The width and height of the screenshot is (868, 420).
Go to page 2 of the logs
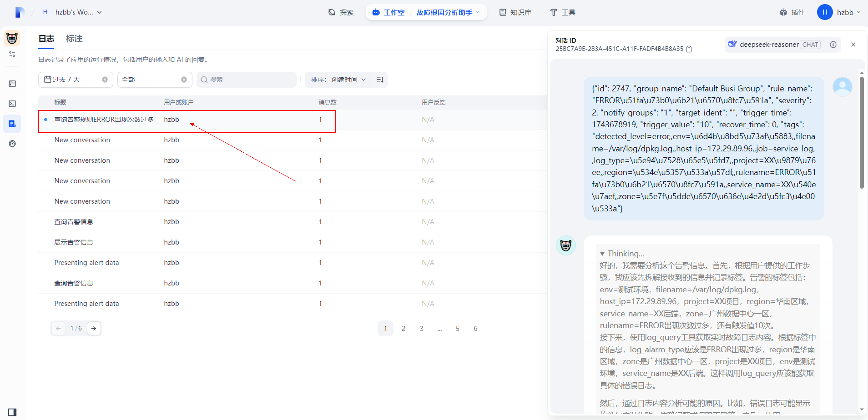[x=404, y=328]
